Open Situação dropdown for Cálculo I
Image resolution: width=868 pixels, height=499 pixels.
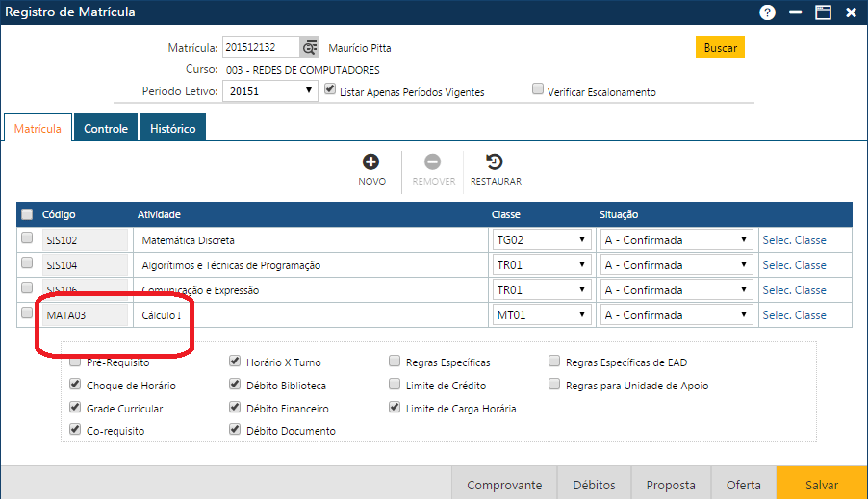pyautogui.click(x=677, y=314)
